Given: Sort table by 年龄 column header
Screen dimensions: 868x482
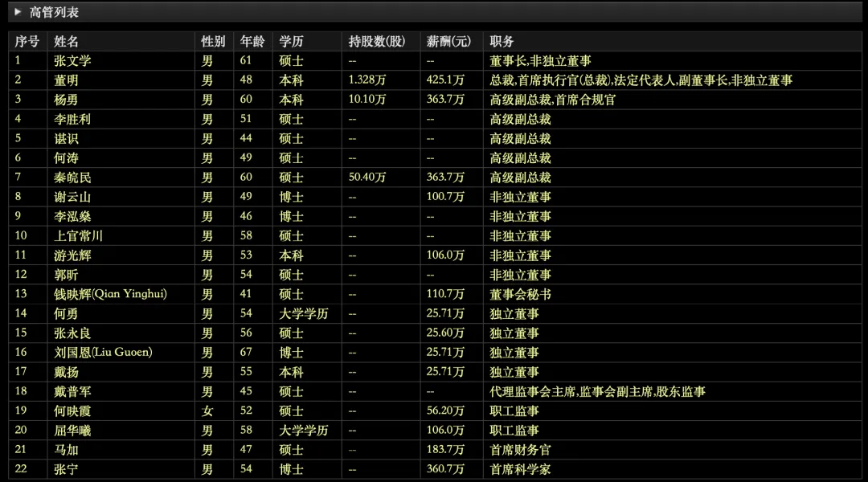Looking at the screenshot, I should (x=252, y=41).
